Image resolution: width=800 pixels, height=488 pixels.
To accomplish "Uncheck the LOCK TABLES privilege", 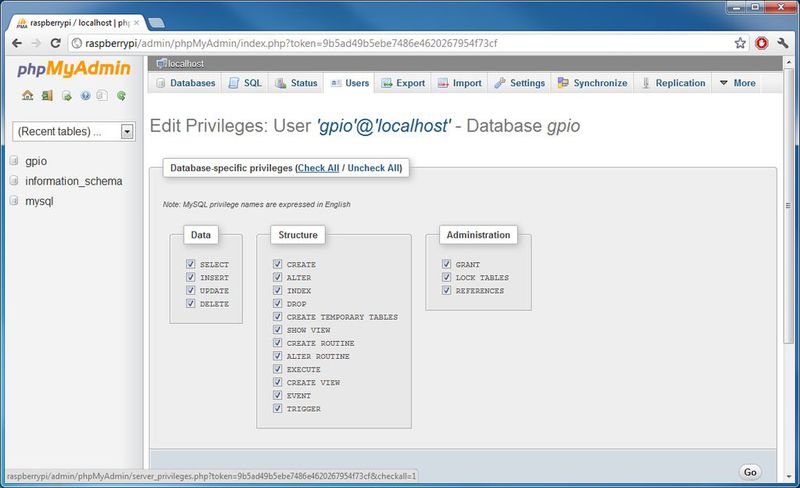I will coord(447,277).
